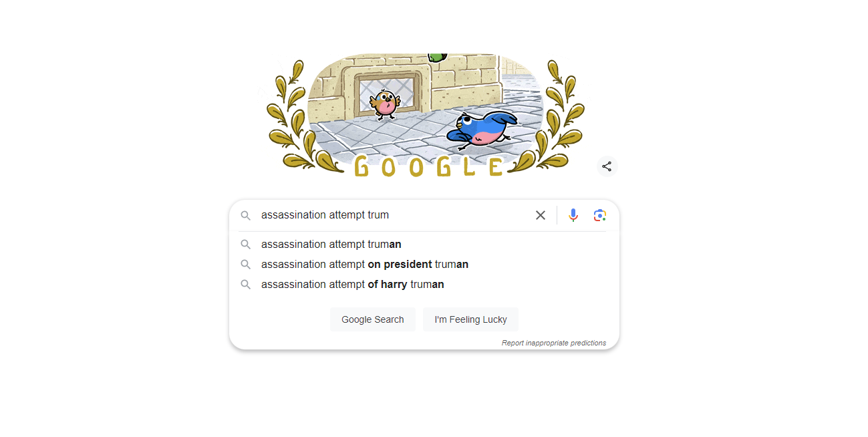Viewport: 868px width, 437px height.
Task: Click the magnifier icon in the search box
Action: (246, 215)
